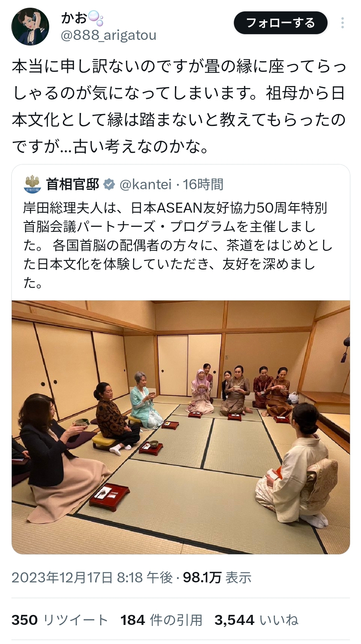Image resolution: width=361 pixels, height=644 pixels.
Task: Open the 首相官邸 emblem avatar icon
Action: [32, 184]
